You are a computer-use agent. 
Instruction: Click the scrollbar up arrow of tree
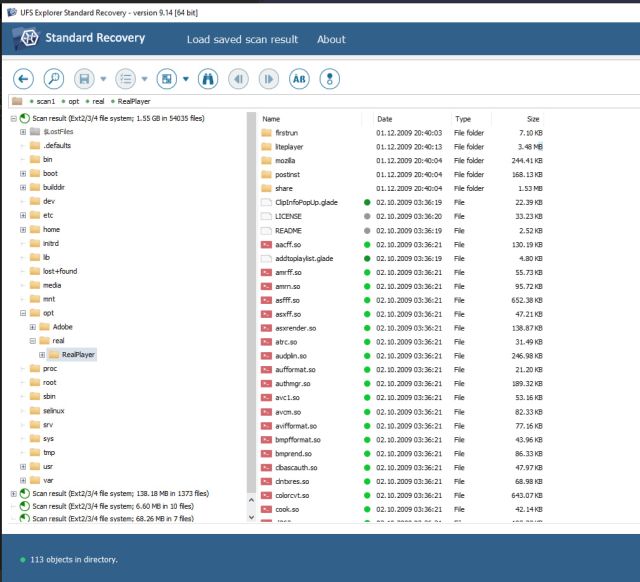click(x=251, y=500)
